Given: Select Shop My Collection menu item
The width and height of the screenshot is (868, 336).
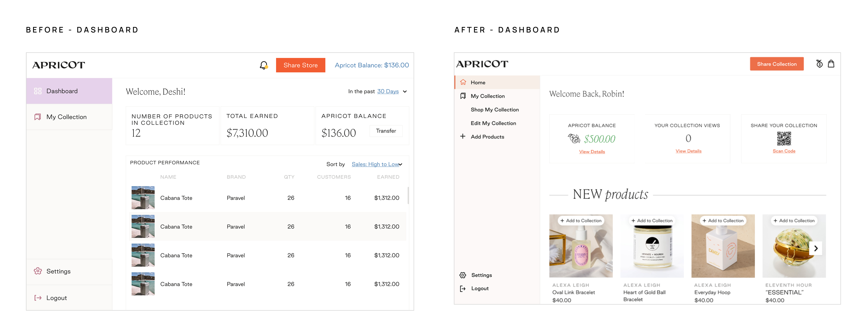Looking at the screenshot, I should pos(495,110).
